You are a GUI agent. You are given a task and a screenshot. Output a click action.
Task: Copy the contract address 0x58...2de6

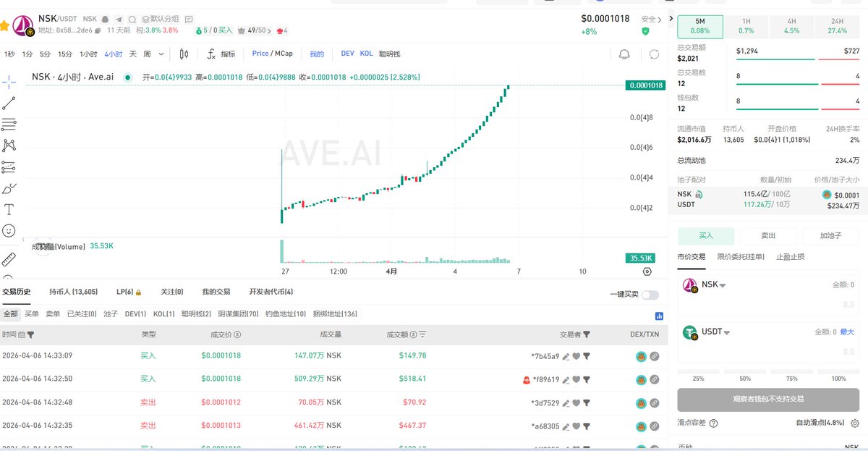tap(98, 30)
